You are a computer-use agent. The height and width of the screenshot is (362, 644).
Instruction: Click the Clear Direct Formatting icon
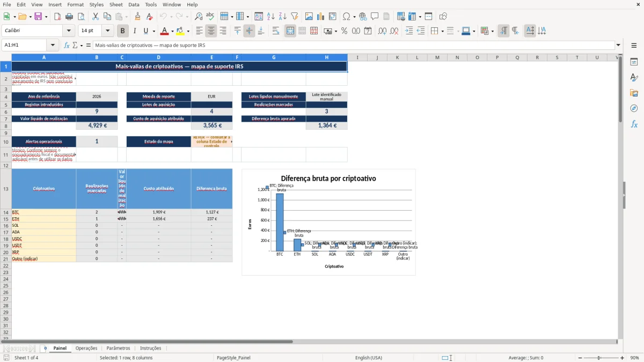click(149, 17)
